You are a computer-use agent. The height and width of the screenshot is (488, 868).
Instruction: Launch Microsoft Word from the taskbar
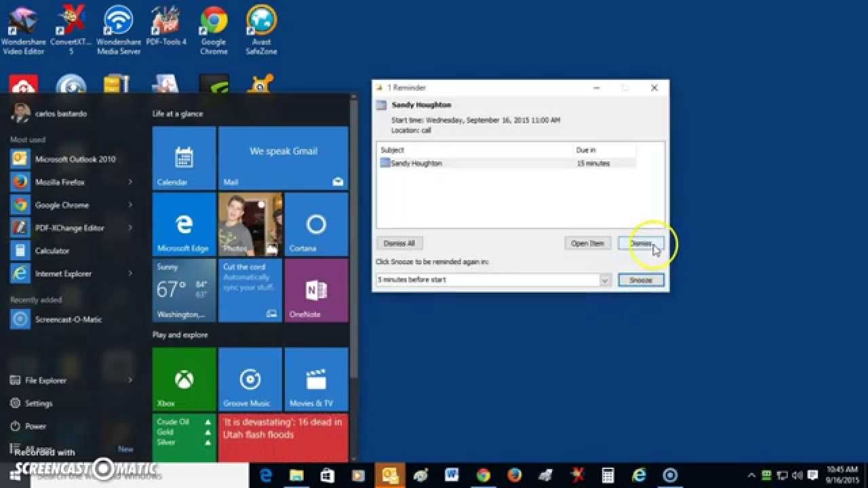pos(452,476)
